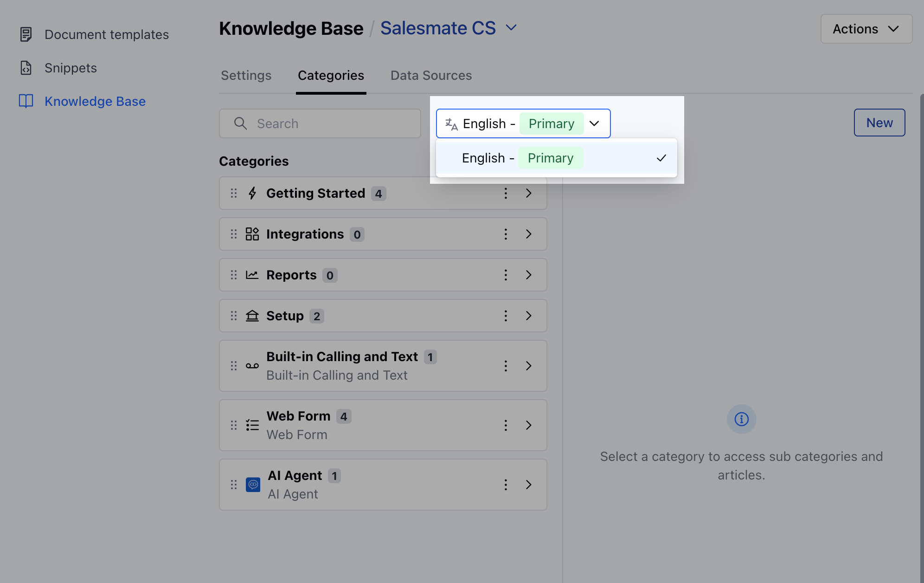This screenshot has width=924, height=583.
Task: Expand the Salesmate CS knowledge base switcher
Action: point(511,28)
